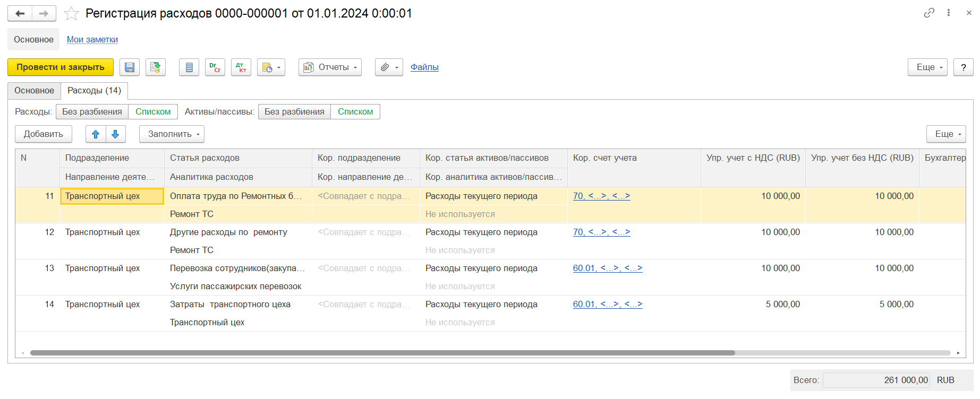
Task: Open the table Еще menu
Action: 946,134
